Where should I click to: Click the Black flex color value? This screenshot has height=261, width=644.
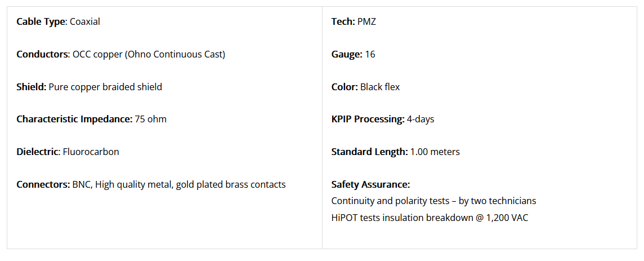[380, 87]
